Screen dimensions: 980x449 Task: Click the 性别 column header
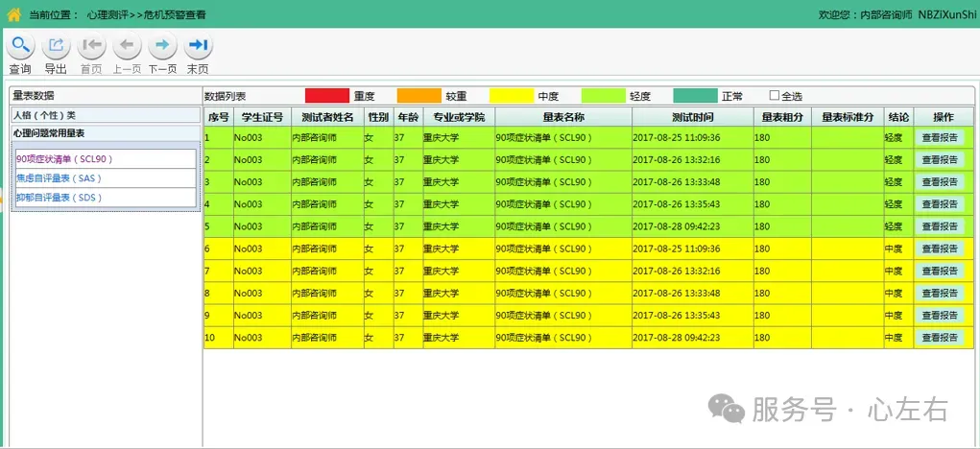click(379, 117)
